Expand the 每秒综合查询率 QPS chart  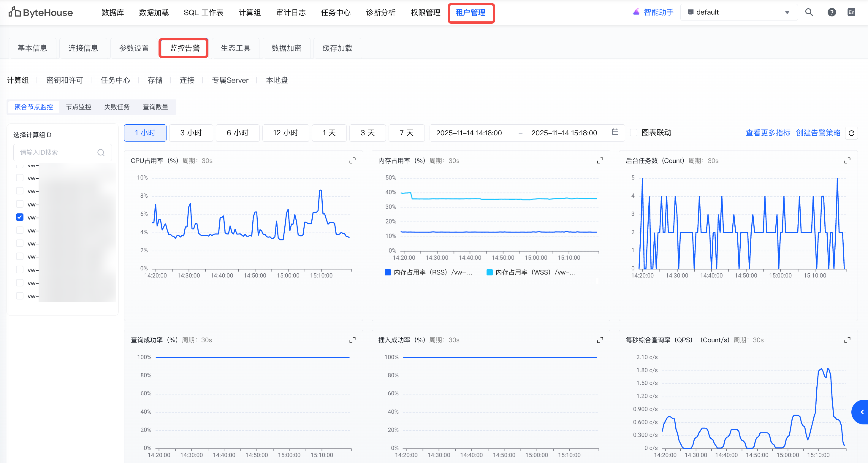tap(847, 340)
